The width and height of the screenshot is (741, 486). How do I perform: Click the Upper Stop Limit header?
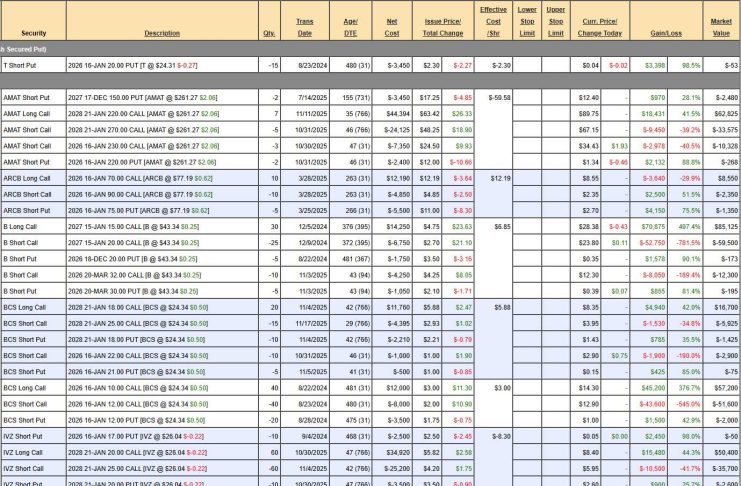556,21
